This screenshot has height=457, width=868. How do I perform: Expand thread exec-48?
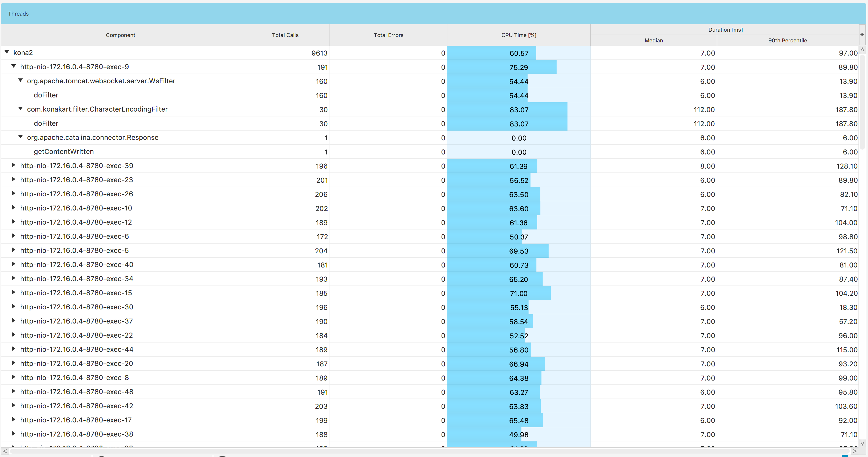[x=13, y=391]
